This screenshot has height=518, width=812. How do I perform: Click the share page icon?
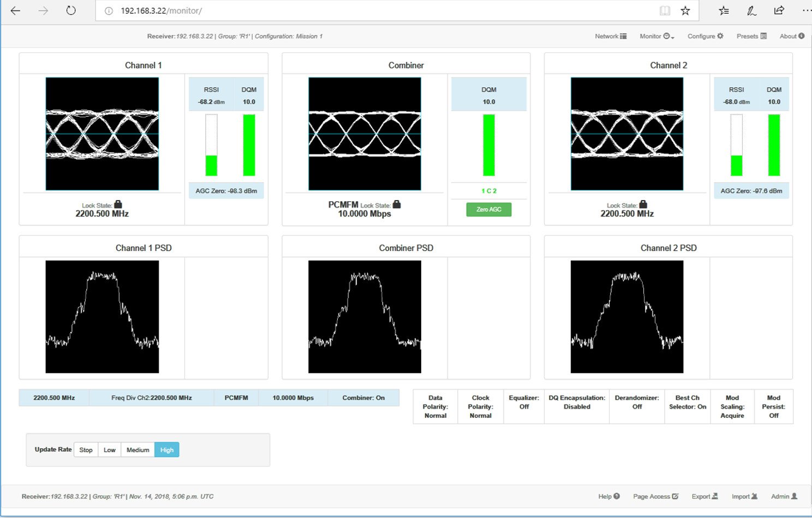(779, 10)
